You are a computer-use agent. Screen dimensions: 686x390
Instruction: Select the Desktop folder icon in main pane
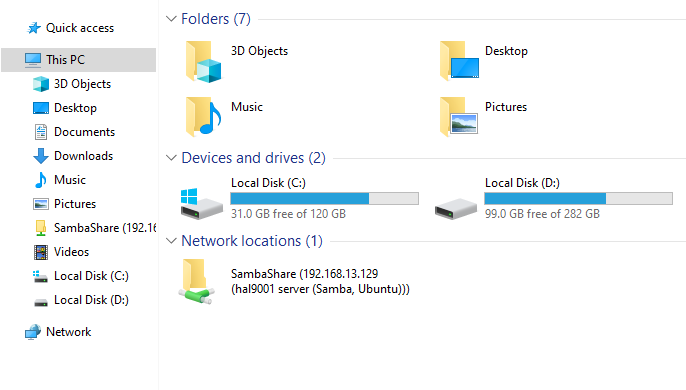(459, 61)
